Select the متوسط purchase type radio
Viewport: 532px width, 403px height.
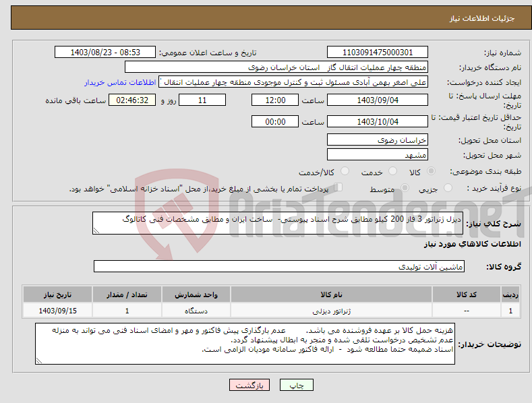(405, 187)
